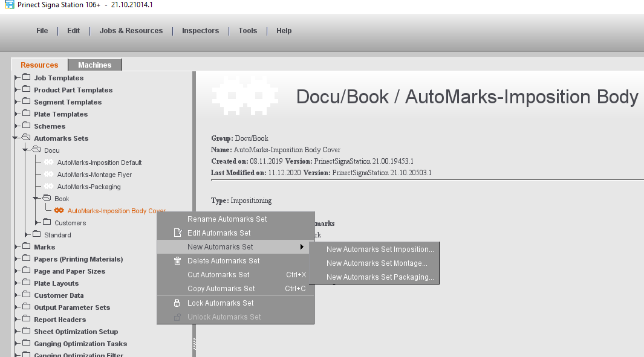Collapse the Book folder node

pos(36,199)
